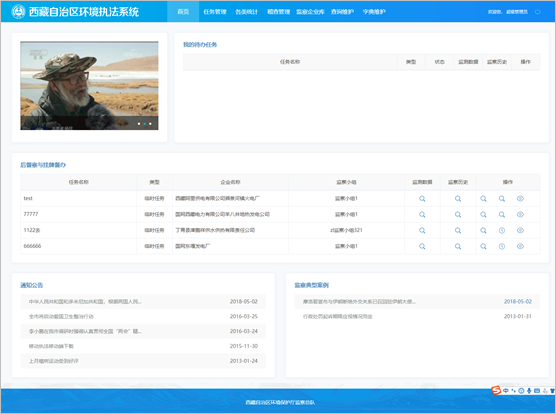This screenshot has height=414, width=556.
Task: Open inspection history magnifier for 666666 row
Action: tap(458, 246)
